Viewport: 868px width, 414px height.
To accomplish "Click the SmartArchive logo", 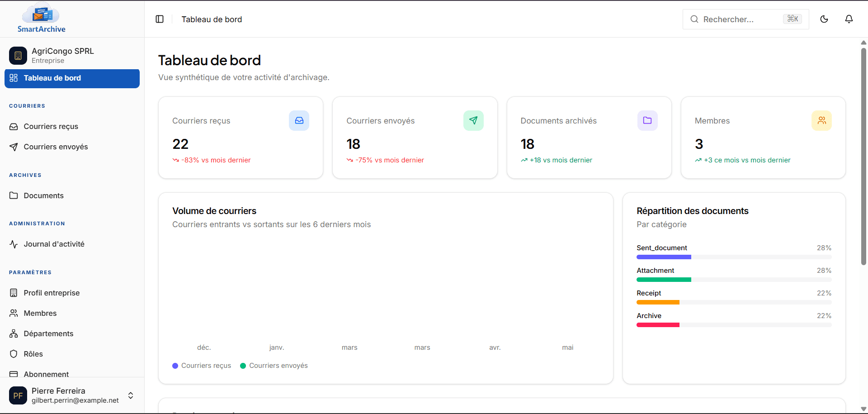I will pyautogui.click(x=41, y=18).
